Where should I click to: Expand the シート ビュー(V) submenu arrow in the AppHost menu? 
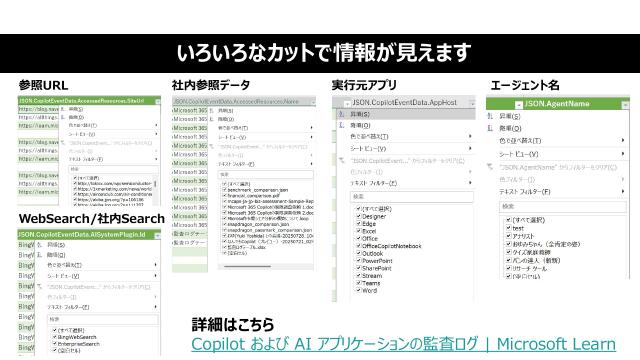[470, 149]
